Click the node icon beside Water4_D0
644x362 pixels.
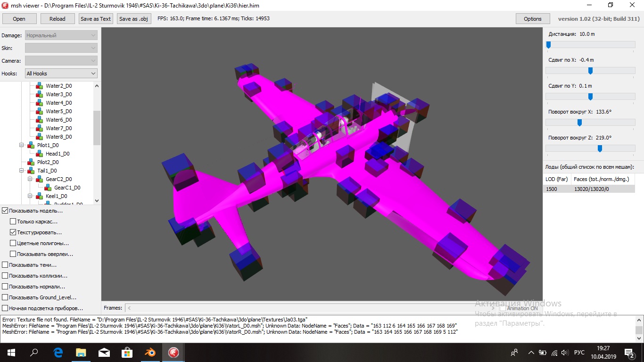[40, 103]
